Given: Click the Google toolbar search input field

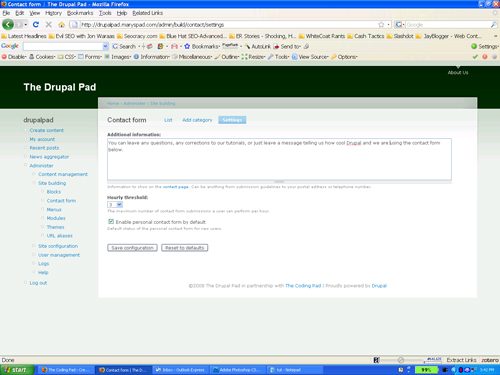Looking at the screenshot, I should click(63, 46).
